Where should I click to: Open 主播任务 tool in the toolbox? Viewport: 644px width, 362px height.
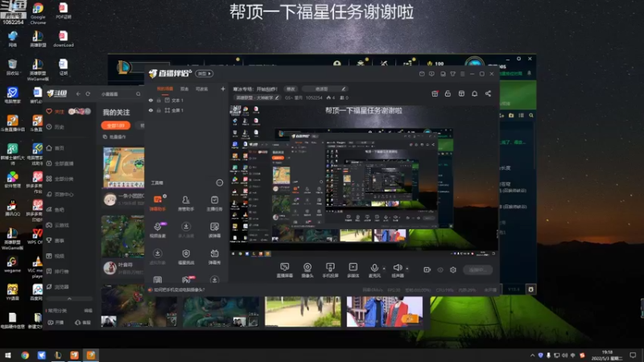(x=214, y=203)
